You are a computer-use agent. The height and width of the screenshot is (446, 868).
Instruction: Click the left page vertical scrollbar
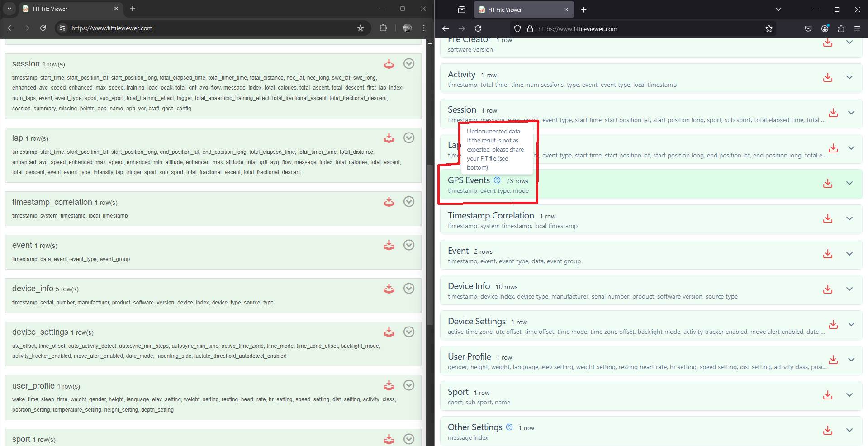429,244
